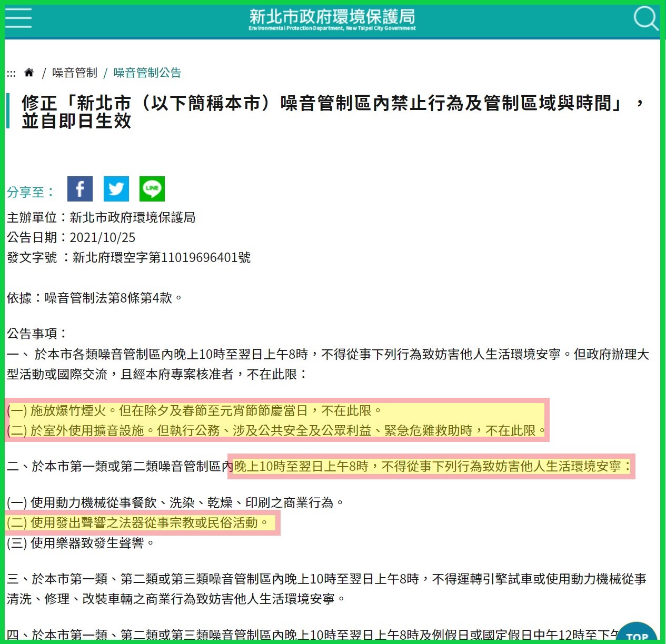Open the 噪音管制公告 breadcrumb link
Viewport: 666px width, 644px height.
pos(147,73)
